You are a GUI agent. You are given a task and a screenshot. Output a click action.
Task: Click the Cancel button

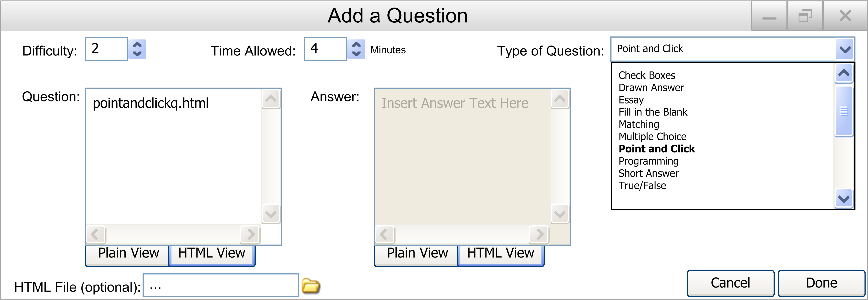(x=731, y=283)
